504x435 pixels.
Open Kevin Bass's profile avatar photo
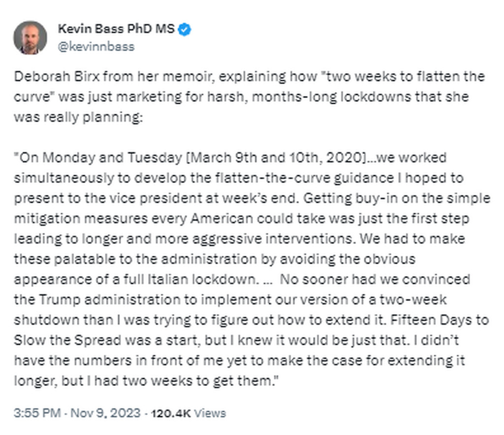click(x=30, y=37)
